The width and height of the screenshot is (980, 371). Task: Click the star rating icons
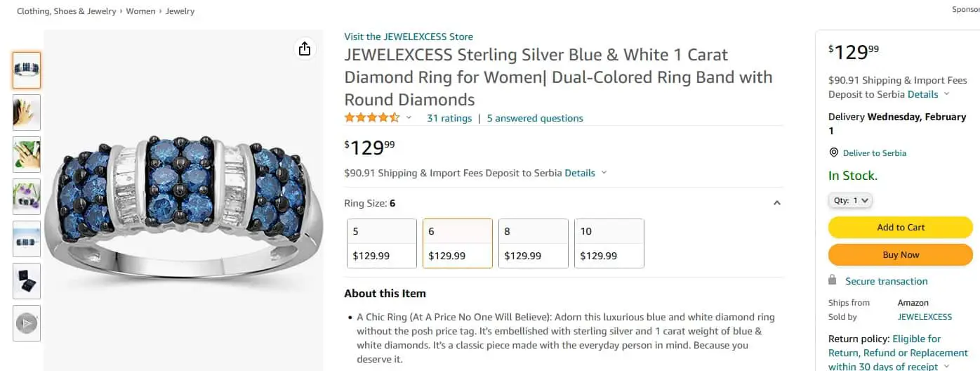[x=371, y=118]
